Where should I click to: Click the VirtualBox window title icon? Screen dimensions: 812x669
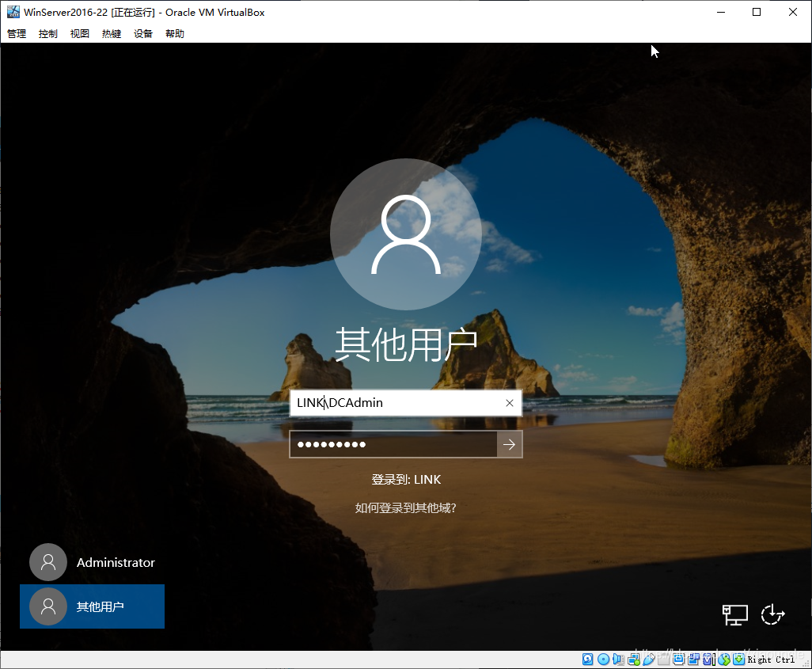coord(13,12)
